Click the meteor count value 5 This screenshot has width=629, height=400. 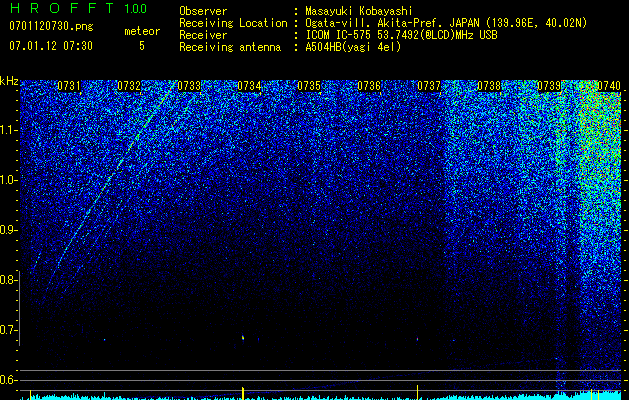point(142,46)
